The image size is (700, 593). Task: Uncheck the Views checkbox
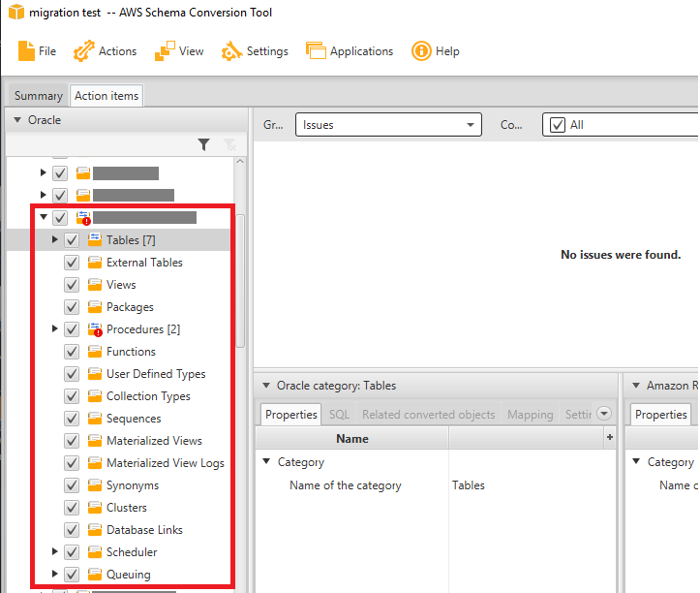click(x=72, y=285)
